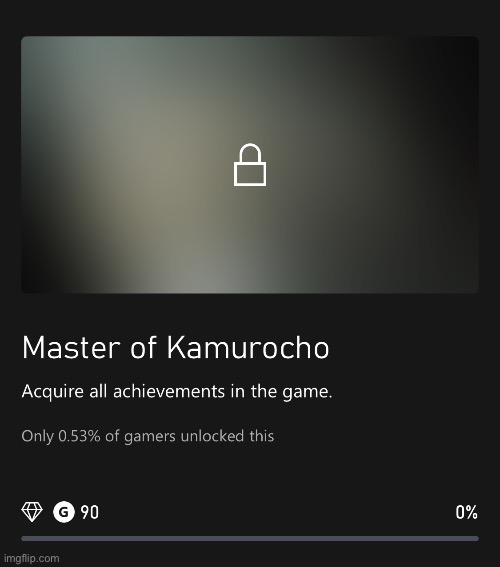This screenshot has width=500, height=567.
Task: Click the word Only in the rarity line
Action: click(38, 436)
